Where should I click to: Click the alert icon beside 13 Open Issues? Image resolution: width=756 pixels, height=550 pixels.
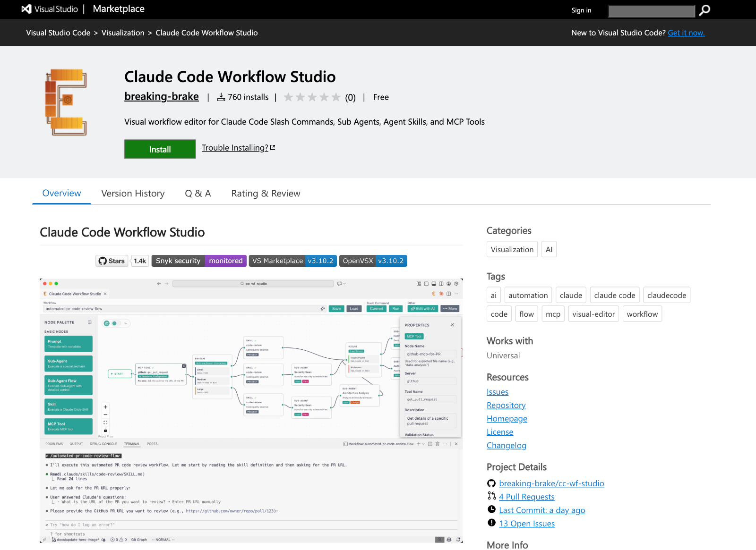491,523
